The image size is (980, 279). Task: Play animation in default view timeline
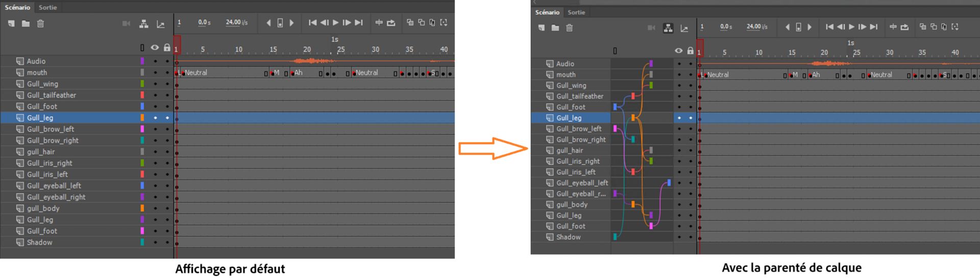[x=335, y=22]
